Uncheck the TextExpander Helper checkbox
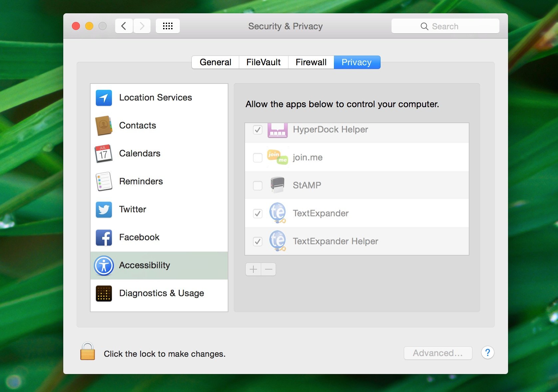Viewport: 558px width, 392px height. tap(258, 241)
